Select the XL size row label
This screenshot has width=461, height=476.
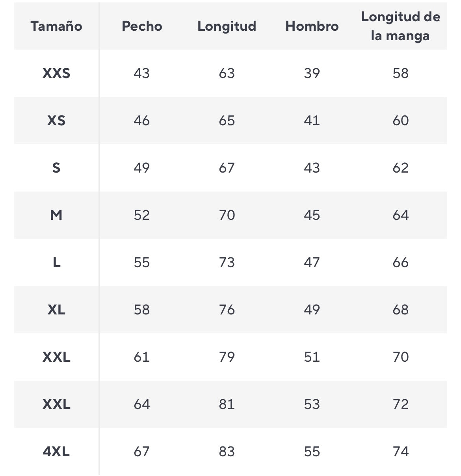pyautogui.click(x=56, y=310)
